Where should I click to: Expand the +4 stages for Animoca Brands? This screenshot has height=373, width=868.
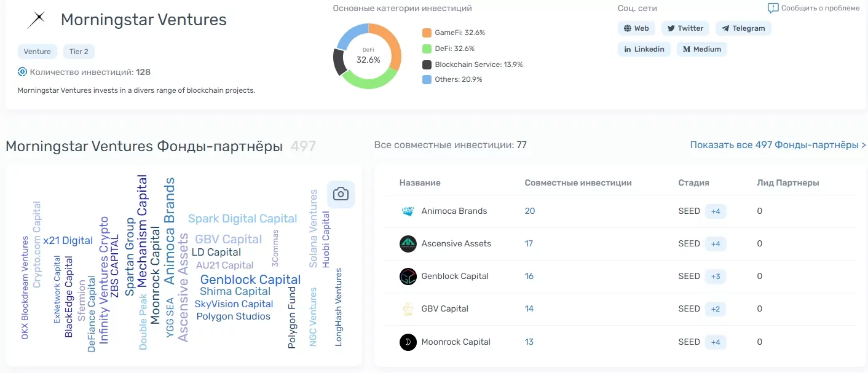(715, 211)
